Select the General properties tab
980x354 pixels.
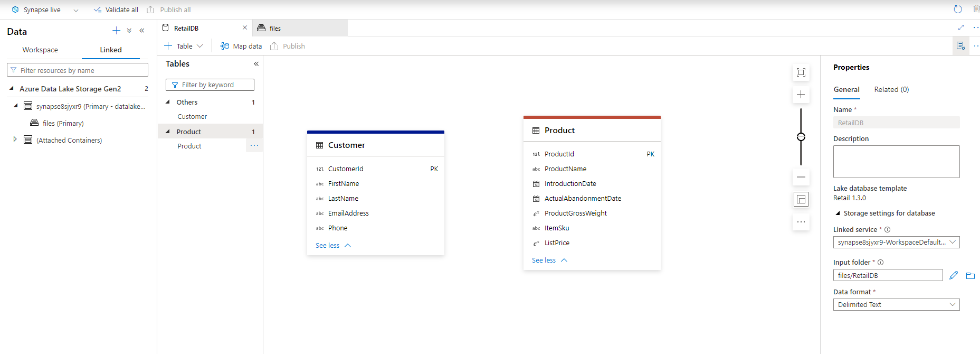(846, 89)
